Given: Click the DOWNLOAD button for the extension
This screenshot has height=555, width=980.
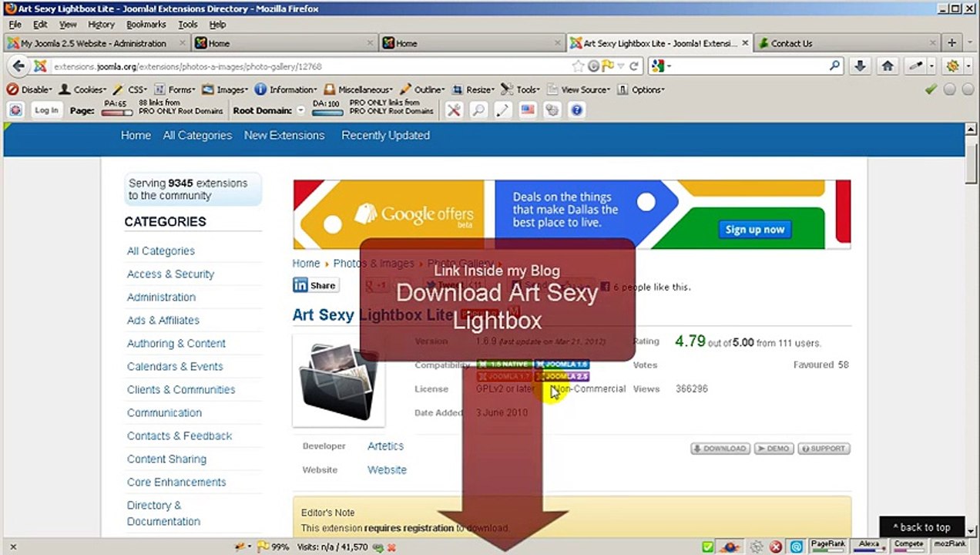Looking at the screenshot, I should 720,449.
